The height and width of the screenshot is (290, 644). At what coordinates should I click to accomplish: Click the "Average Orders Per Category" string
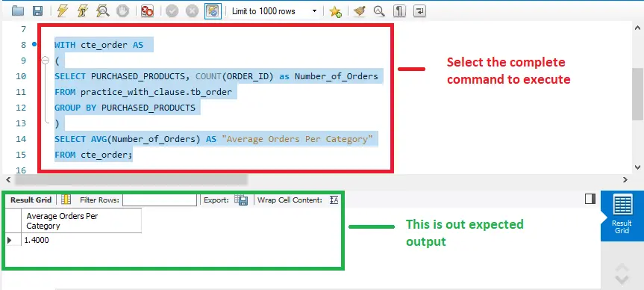tap(296, 139)
